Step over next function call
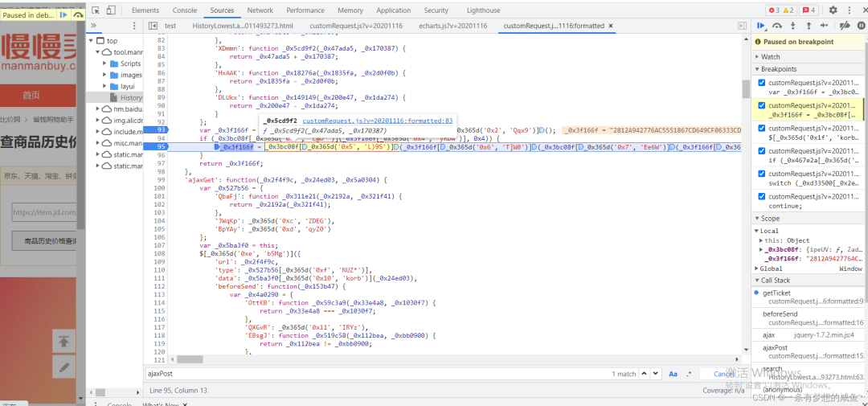Image resolution: width=868 pixels, height=406 pixels. point(777,27)
